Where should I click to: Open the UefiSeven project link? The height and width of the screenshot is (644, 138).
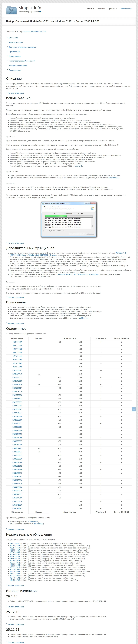[x=83, y=318]
